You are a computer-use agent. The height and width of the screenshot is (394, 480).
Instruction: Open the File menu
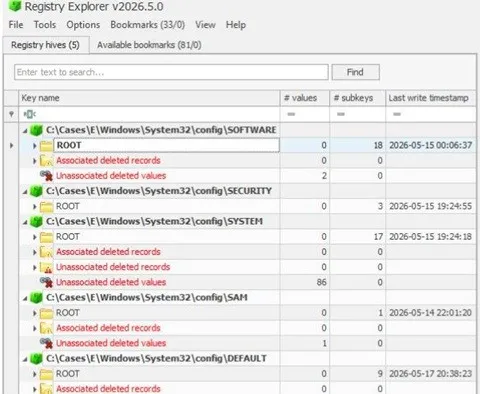point(16,25)
